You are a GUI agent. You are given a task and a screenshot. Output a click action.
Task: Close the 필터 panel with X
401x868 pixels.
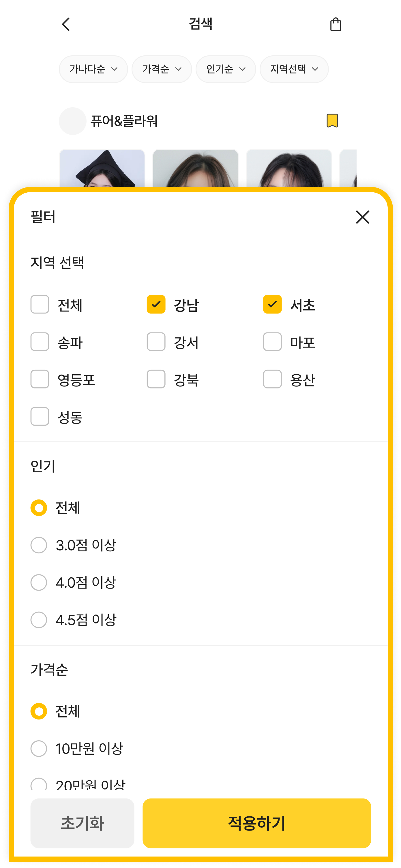(363, 217)
